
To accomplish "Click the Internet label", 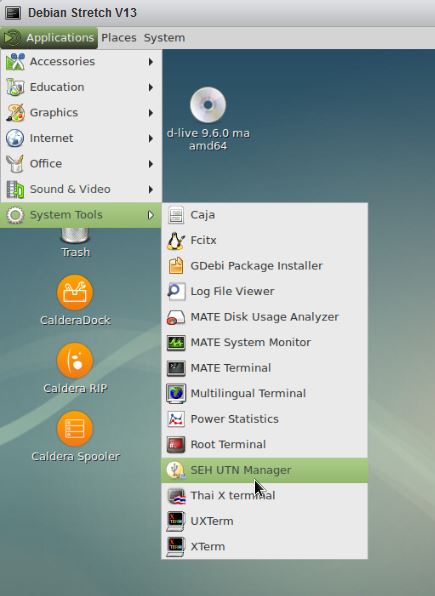I will point(51,138).
